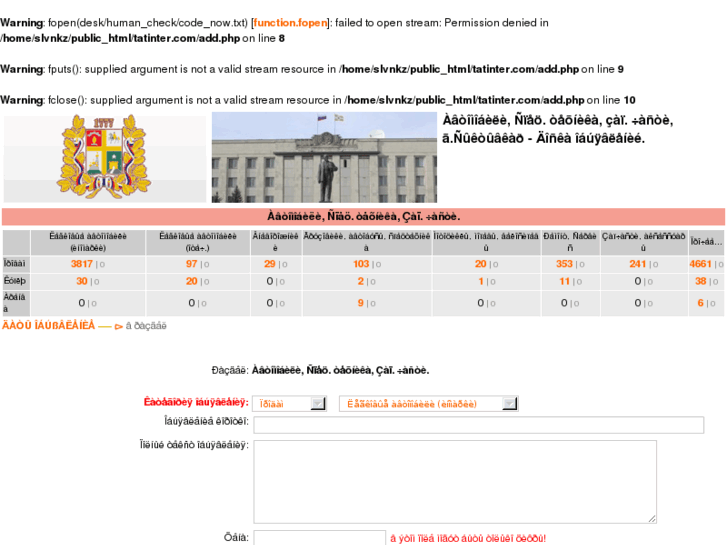Open the 1 count link

[x=481, y=281]
